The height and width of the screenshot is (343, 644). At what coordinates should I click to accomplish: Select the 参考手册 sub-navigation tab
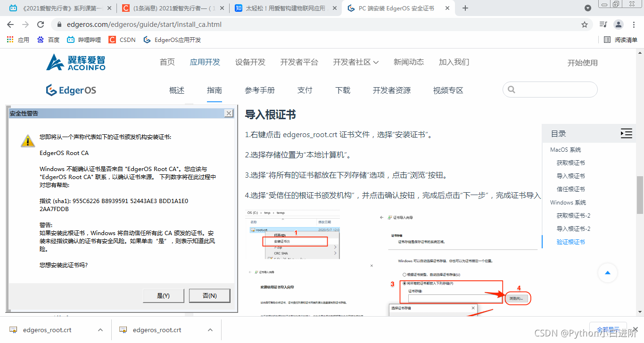coord(260,90)
